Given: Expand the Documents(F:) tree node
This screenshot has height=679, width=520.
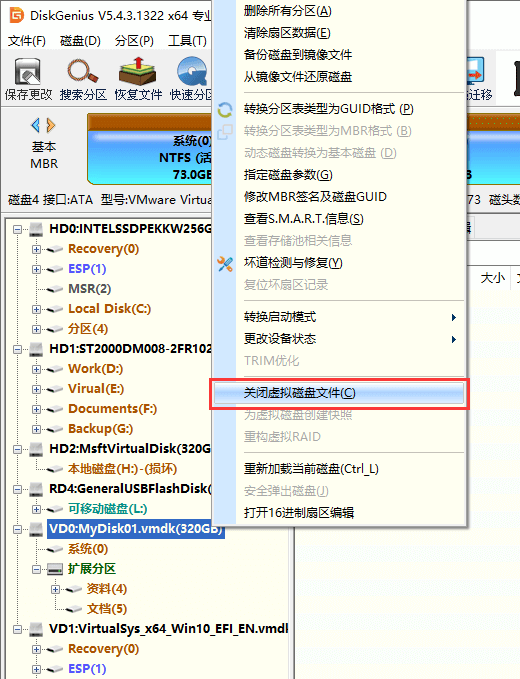Looking at the screenshot, I should pyautogui.click(x=36, y=409).
